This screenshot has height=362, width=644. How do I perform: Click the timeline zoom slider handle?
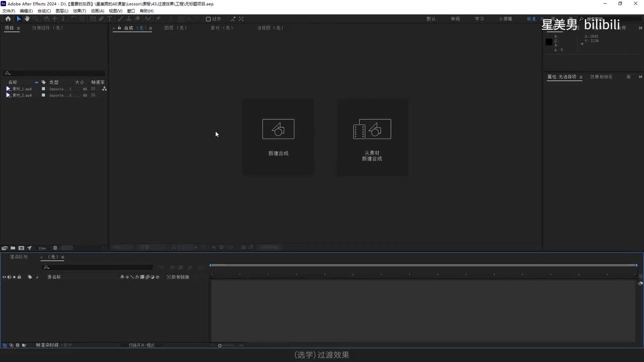pyautogui.click(x=219, y=345)
